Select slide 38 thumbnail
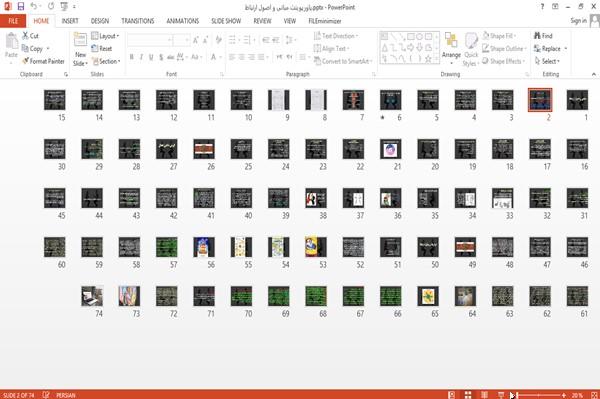 [x=316, y=198]
